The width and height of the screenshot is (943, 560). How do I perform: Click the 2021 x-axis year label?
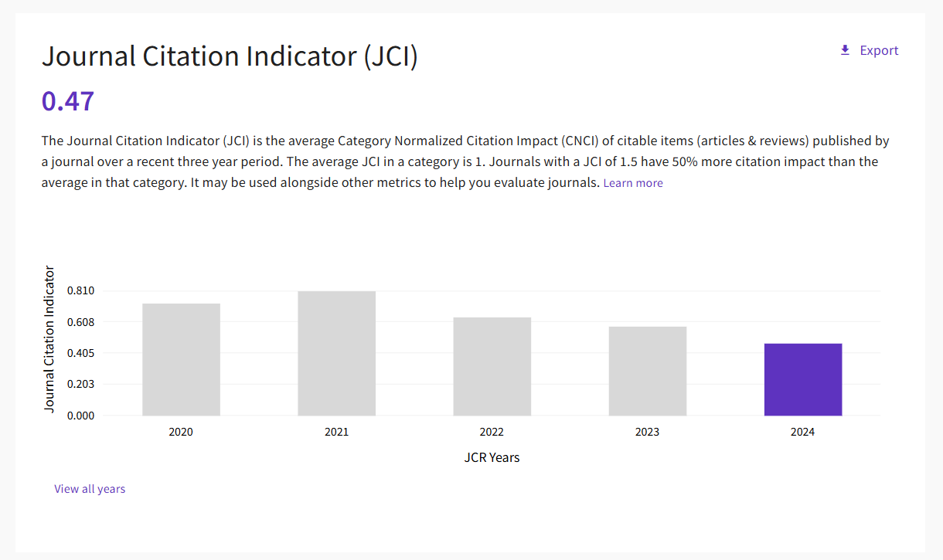point(336,432)
